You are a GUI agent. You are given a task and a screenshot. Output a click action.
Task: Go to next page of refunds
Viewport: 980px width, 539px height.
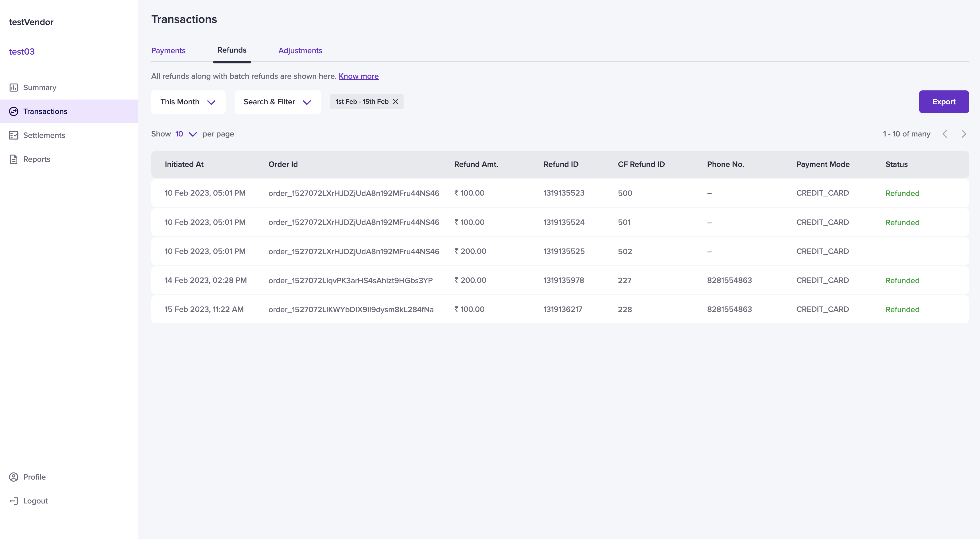[x=964, y=134]
